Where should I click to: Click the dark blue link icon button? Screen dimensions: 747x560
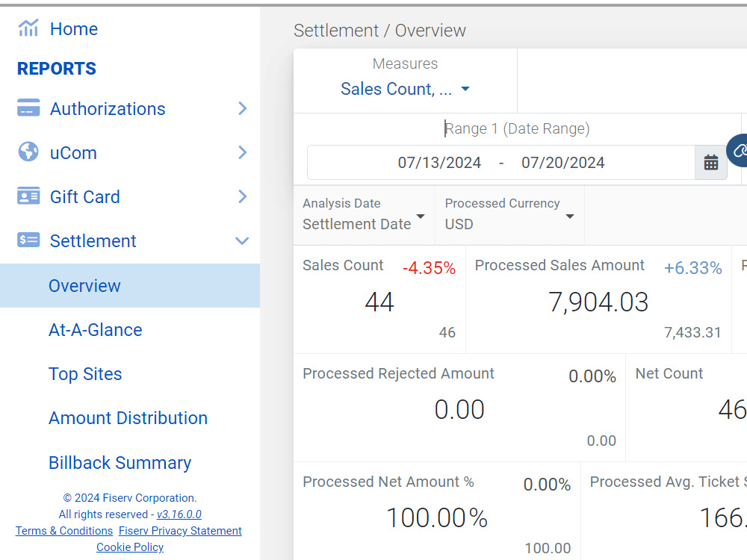739,152
